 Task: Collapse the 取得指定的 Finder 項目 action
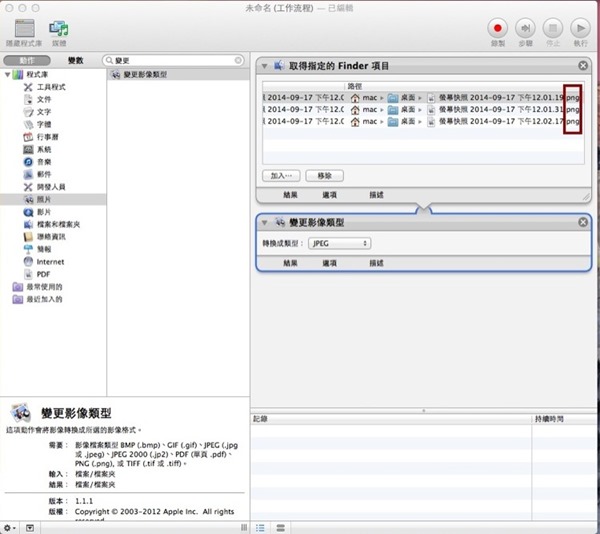pos(265,67)
